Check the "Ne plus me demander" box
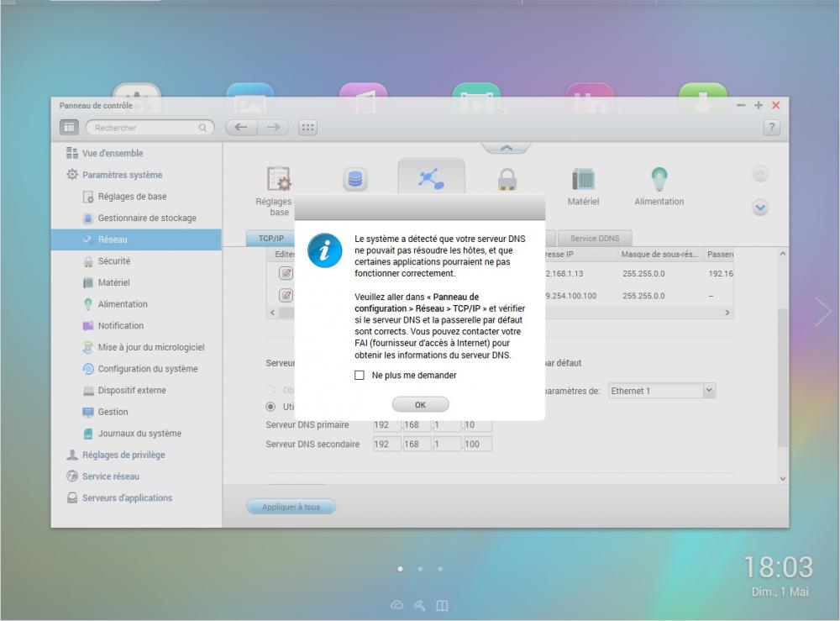840x621 pixels. (x=360, y=375)
